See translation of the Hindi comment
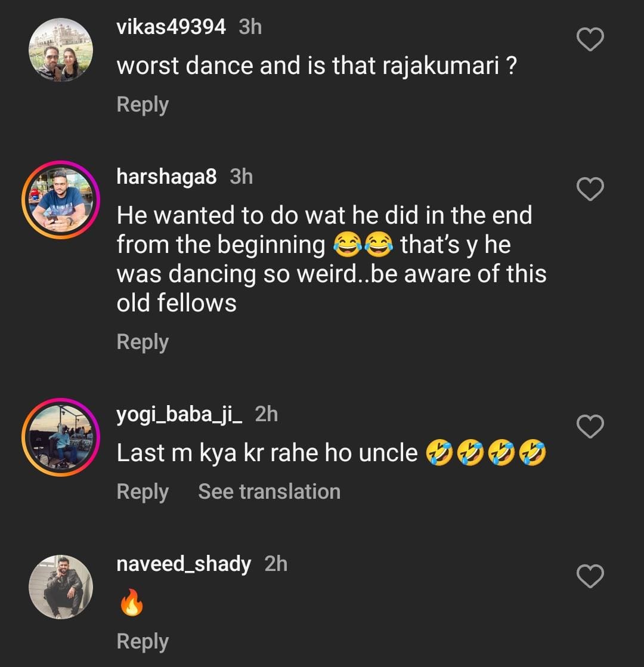The width and height of the screenshot is (644, 667). (269, 492)
